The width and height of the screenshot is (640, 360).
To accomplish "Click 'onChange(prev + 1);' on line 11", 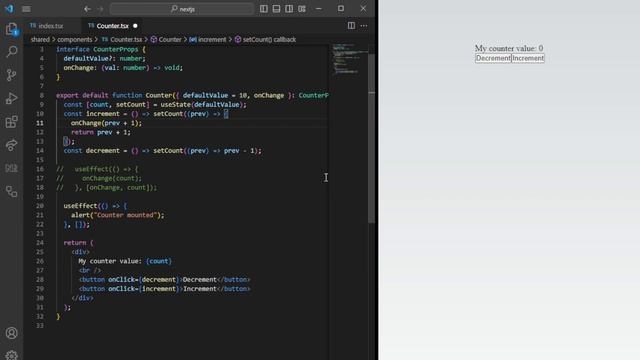I will pyautogui.click(x=106, y=123).
